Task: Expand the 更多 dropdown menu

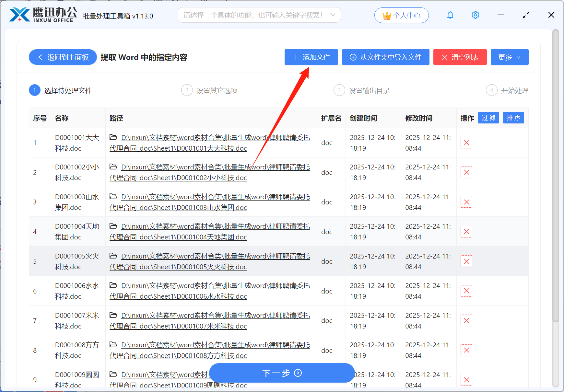Action: (509, 57)
